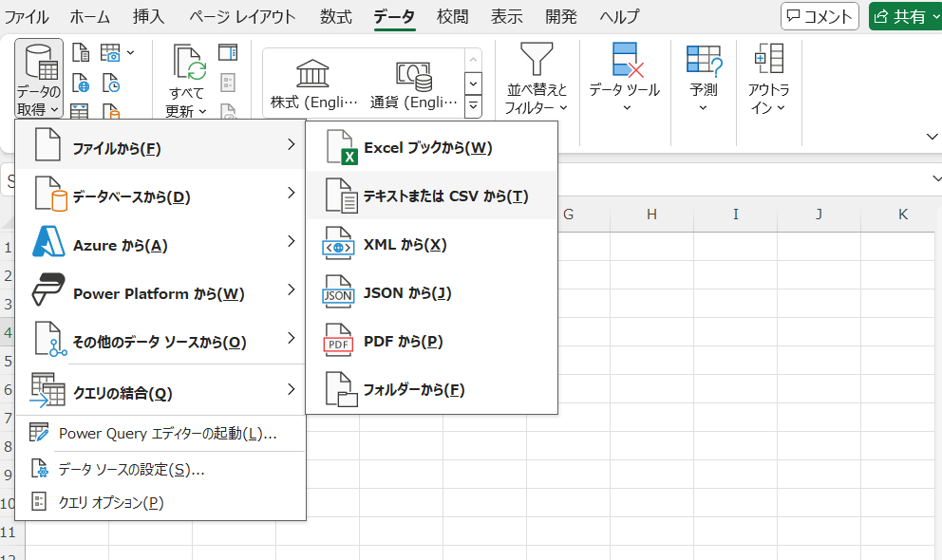
Task: Switch to the 表示 tab
Action: (x=506, y=17)
